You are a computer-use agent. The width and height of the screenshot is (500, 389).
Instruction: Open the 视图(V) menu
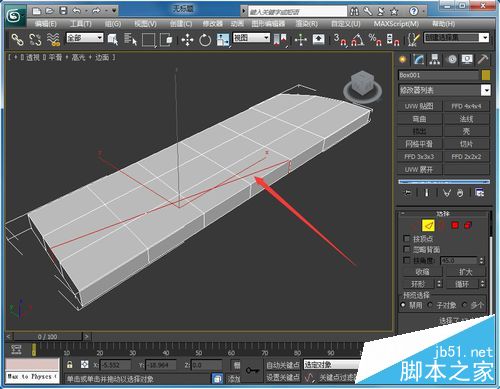click(x=145, y=24)
